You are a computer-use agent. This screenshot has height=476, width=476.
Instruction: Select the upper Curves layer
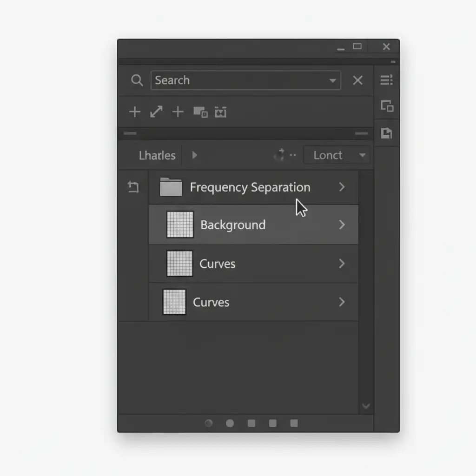coord(217,264)
